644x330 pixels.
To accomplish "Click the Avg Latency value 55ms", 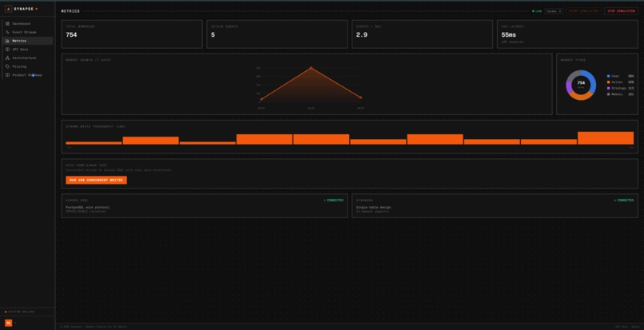I will (508, 35).
